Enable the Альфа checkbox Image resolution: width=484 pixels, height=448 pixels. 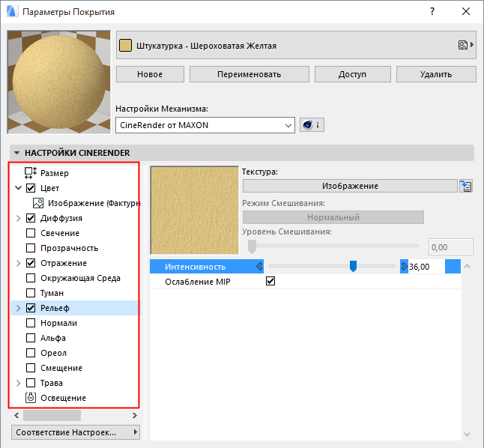pos(31,338)
